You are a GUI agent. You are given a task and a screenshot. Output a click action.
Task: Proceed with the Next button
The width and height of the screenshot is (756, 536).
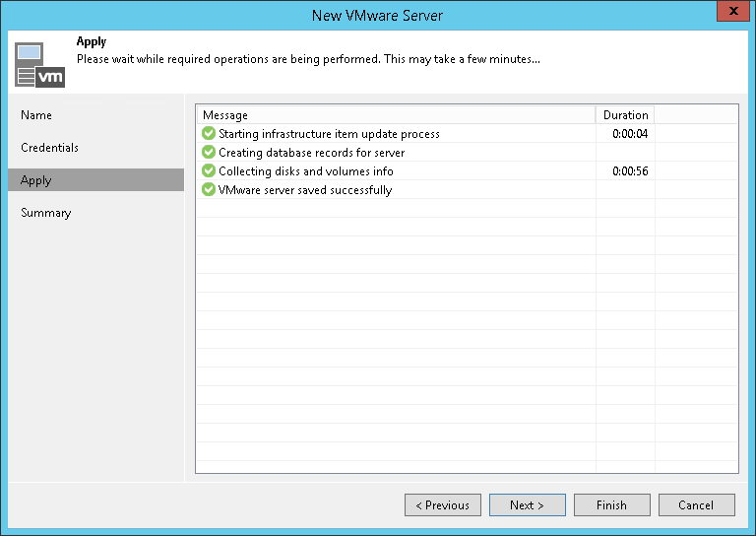coord(528,505)
